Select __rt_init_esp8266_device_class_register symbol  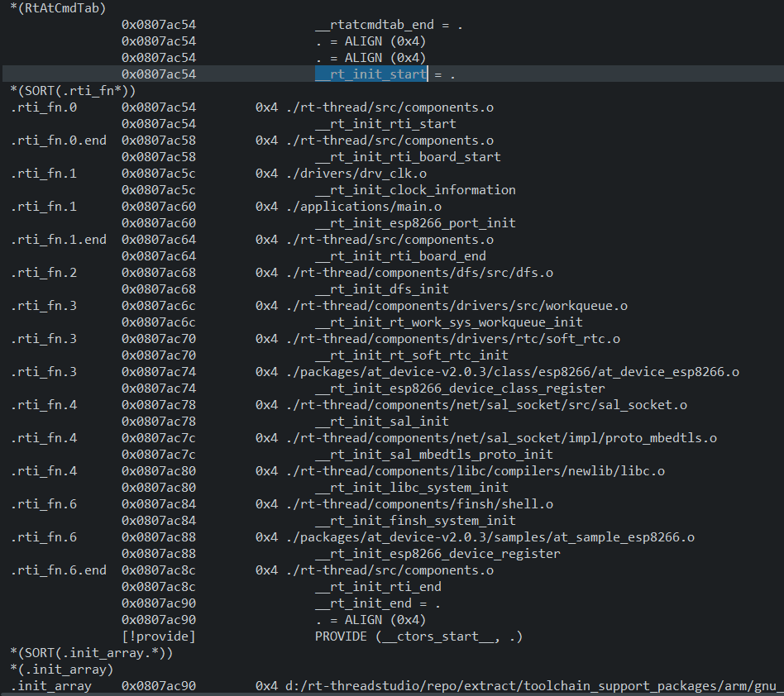click(x=460, y=389)
